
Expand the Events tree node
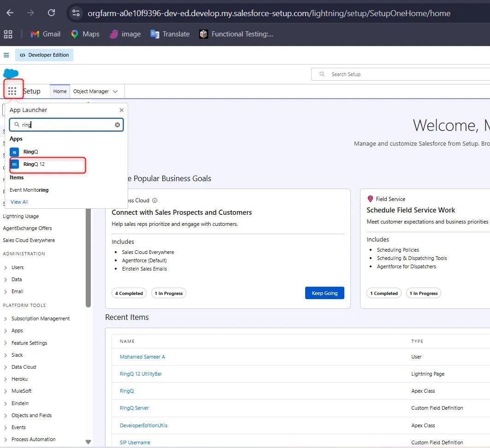[x=6, y=428]
